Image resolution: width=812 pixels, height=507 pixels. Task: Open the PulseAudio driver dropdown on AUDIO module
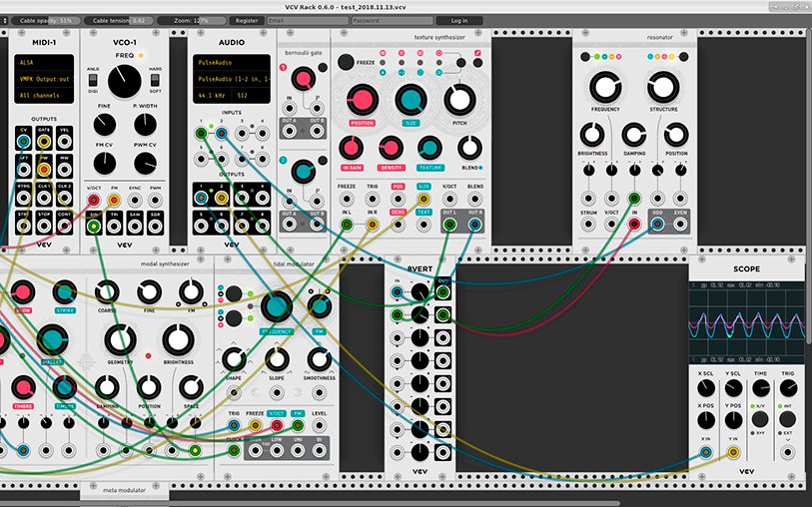(231, 61)
